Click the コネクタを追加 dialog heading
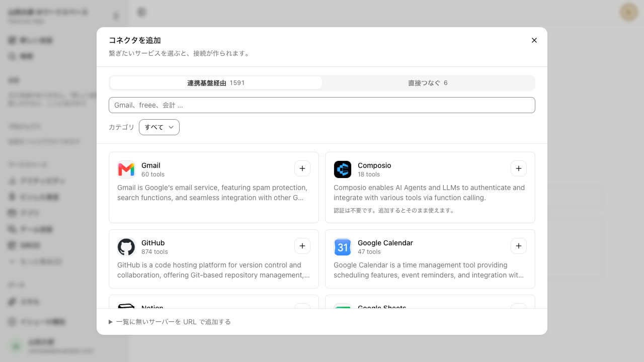This screenshot has height=362, width=644. coord(135,40)
